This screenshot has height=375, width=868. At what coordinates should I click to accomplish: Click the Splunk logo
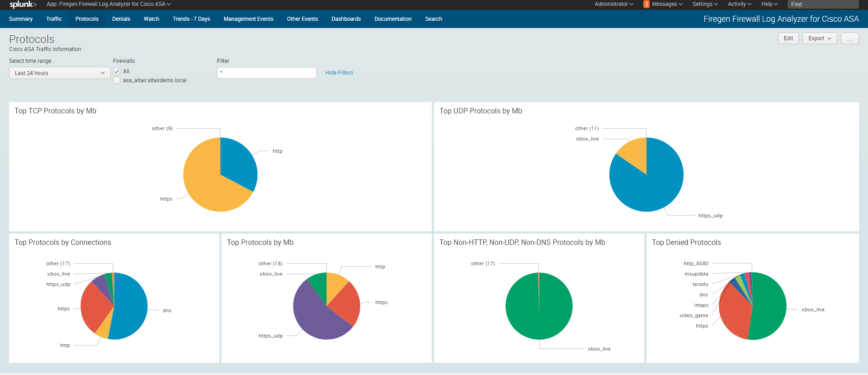coord(23,5)
